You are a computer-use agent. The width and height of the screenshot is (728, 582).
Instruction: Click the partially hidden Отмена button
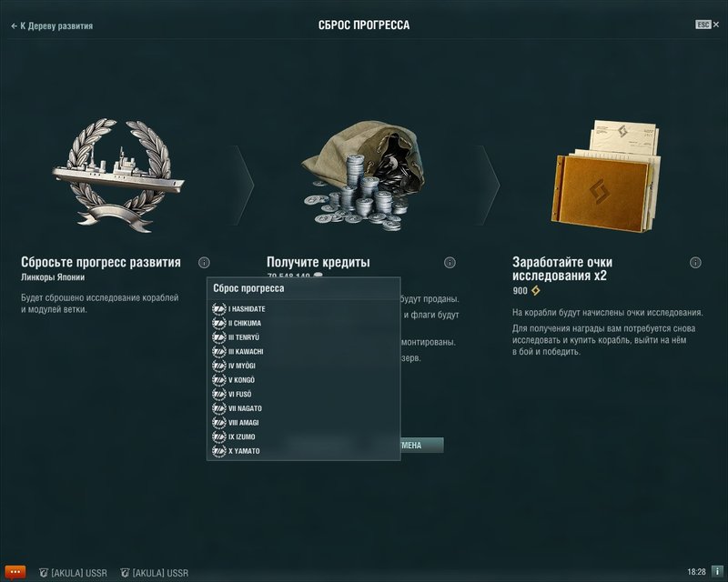pyautogui.click(x=421, y=445)
